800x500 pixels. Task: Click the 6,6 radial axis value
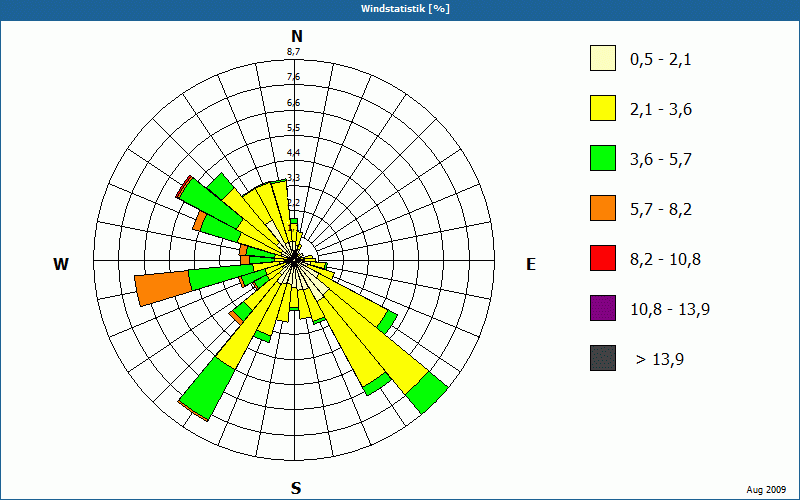click(x=293, y=103)
